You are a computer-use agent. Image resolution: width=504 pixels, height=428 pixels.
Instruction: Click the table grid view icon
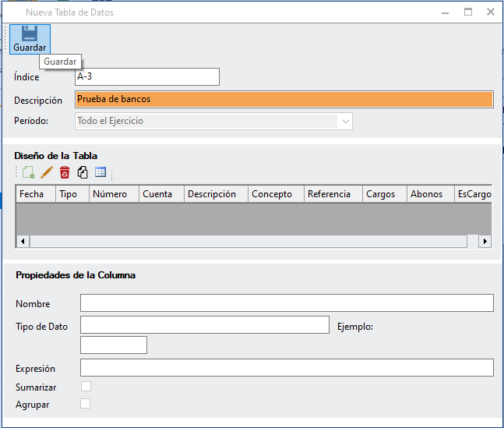(100, 172)
